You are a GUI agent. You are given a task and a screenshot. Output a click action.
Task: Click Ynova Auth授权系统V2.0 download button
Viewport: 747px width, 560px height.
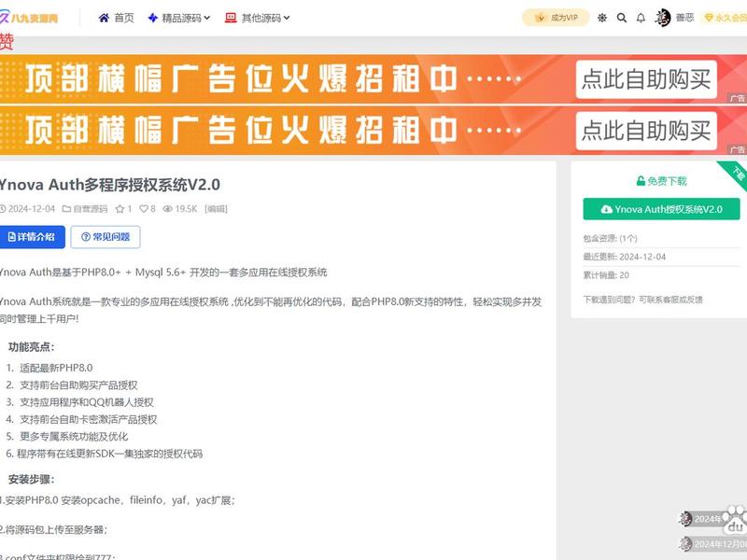tap(661, 209)
